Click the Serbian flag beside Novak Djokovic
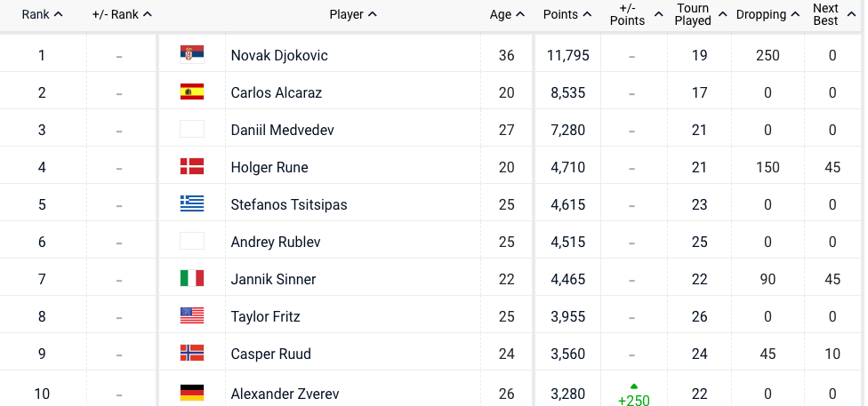The height and width of the screenshot is (406, 868). [191, 55]
